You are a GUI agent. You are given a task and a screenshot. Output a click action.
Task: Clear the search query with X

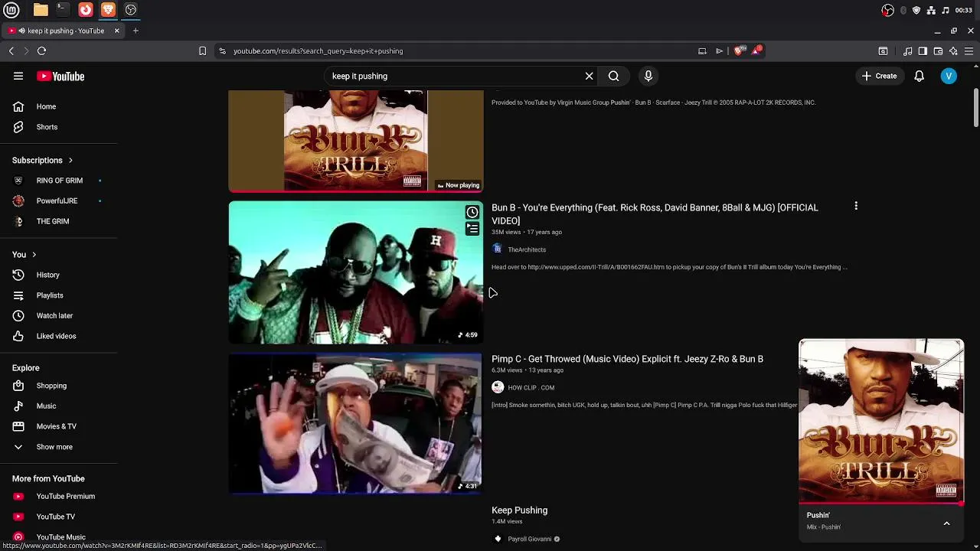(589, 76)
